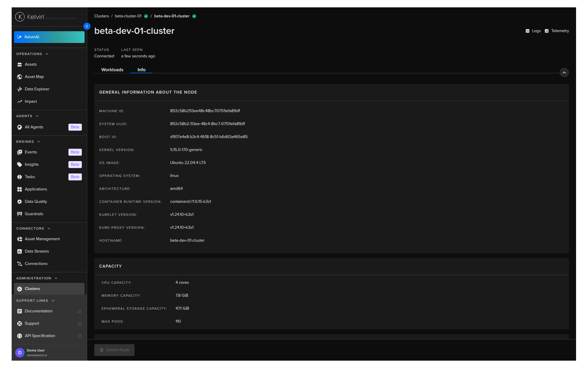588x368 pixels.
Task: Click the Events icon
Action: pyautogui.click(x=20, y=152)
